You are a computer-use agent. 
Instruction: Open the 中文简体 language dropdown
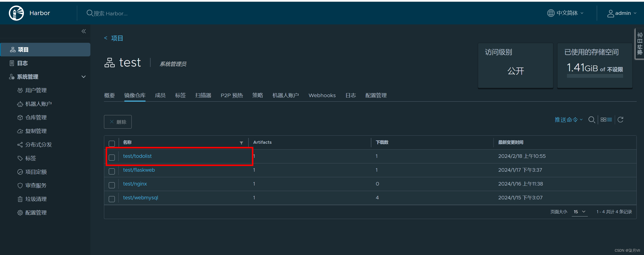(x=565, y=13)
